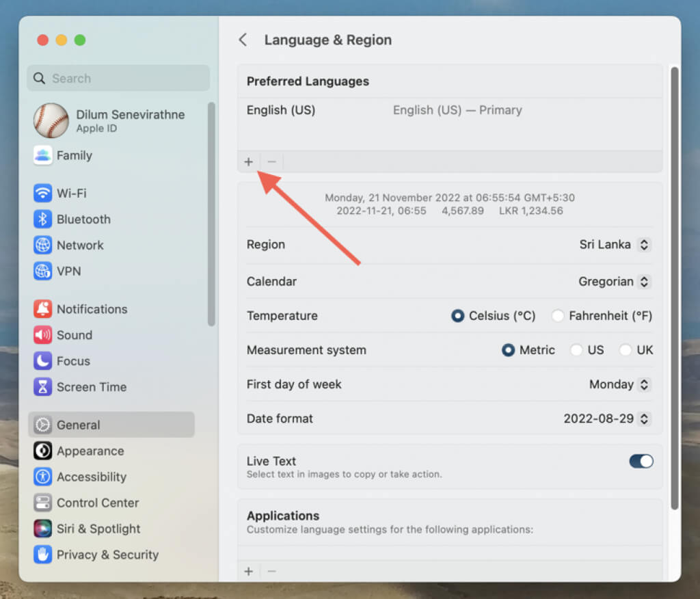Open Network globe icon
Screen dimensions: 700x599
click(x=43, y=245)
